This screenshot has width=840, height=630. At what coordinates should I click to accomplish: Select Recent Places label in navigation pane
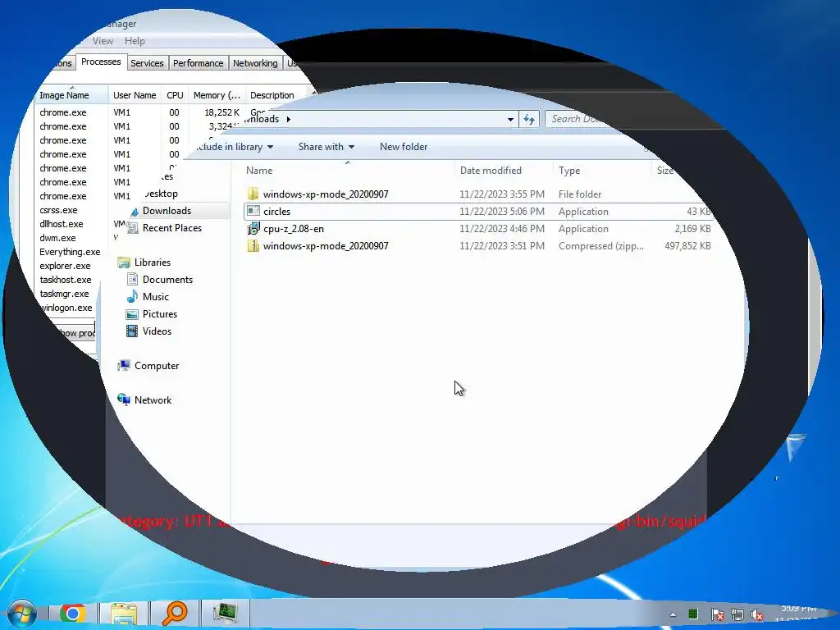(x=172, y=228)
